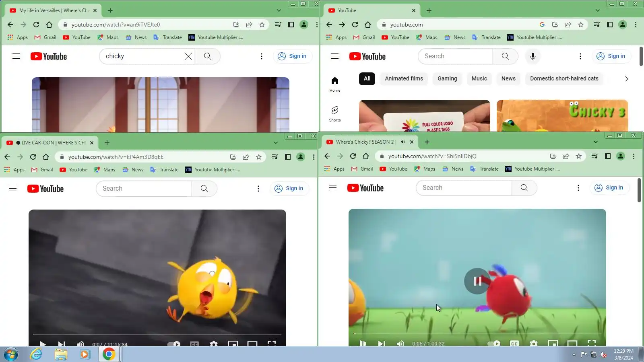Open YouTube settings menu in My life in Versailles window
Screen dimensions: 644x362
[262, 56]
